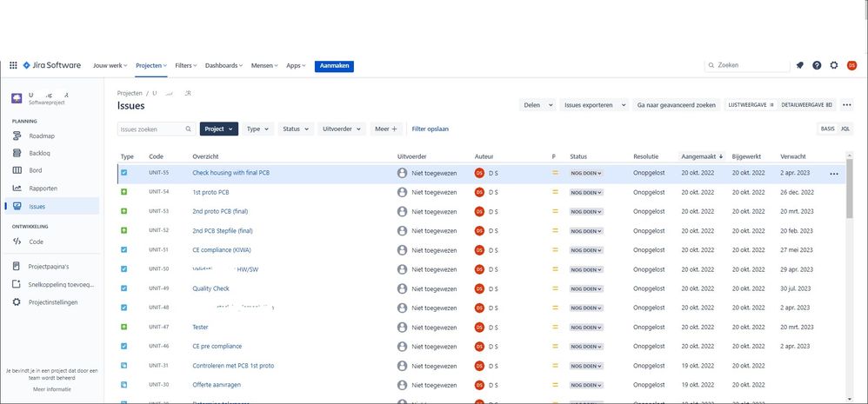
Task: Click the Filter opslaan link
Action: (x=431, y=129)
